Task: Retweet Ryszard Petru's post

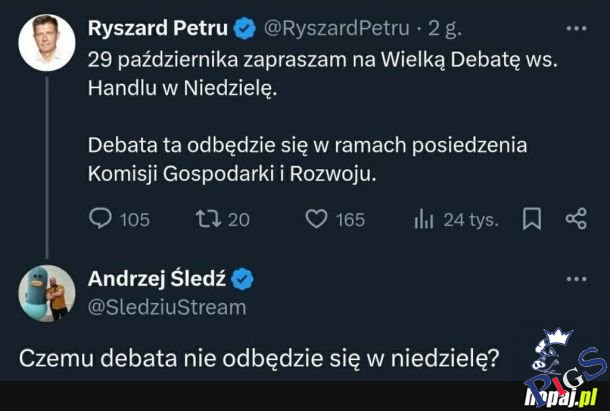Action: (x=204, y=219)
